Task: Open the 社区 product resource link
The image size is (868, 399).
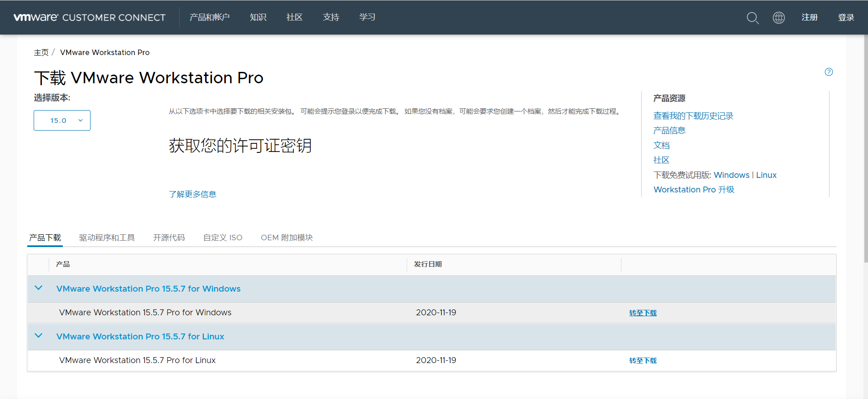Action: [x=661, y=160]
